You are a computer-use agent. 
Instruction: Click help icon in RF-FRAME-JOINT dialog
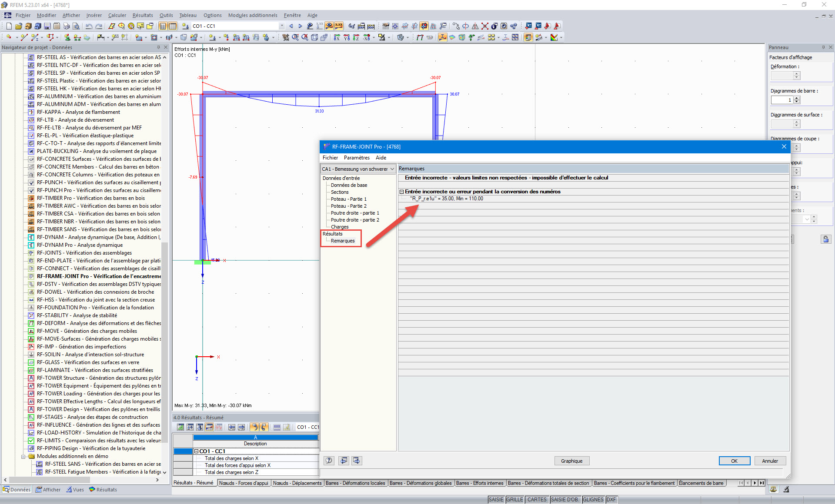pos(329,461)
